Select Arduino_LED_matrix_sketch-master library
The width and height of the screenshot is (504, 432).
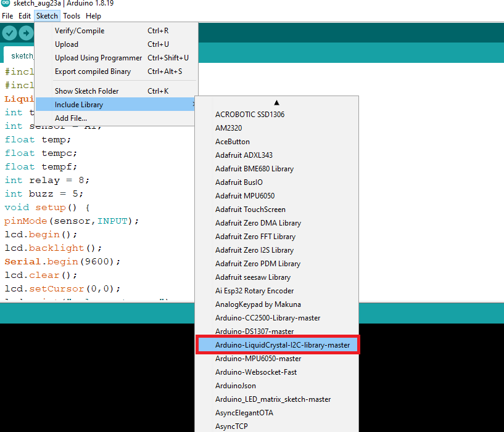(277, 399)
